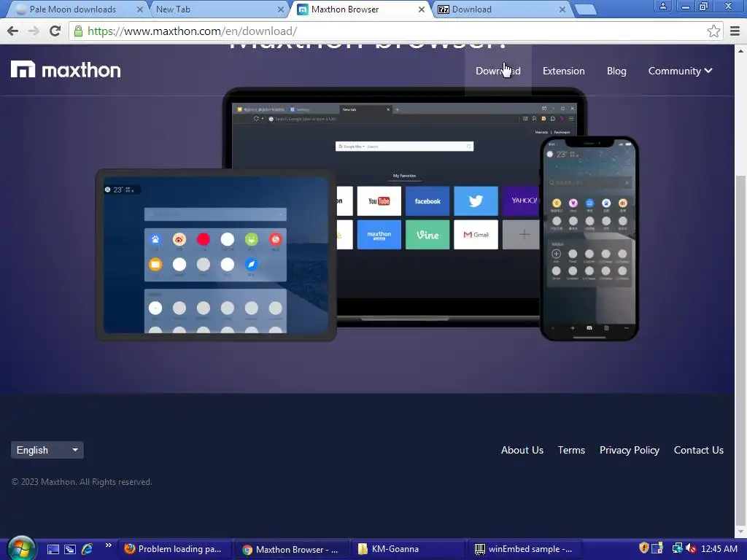The image size is (747, 560).
Task: Click the Yahoo tile in mockup
Action: (x=521, y=201)
